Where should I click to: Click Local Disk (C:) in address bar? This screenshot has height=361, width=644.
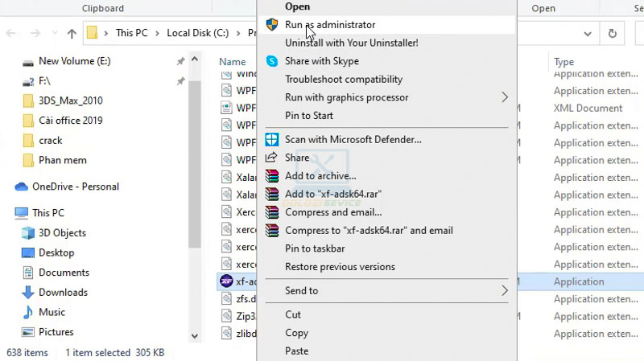pos(197,33)
